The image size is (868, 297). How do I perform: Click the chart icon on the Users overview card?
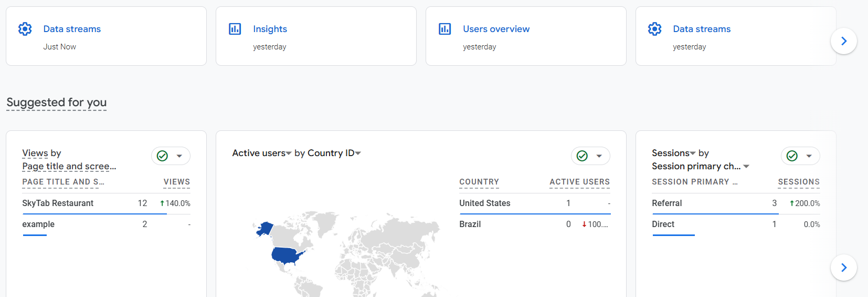pyautogui.click(x=445, y=29)
